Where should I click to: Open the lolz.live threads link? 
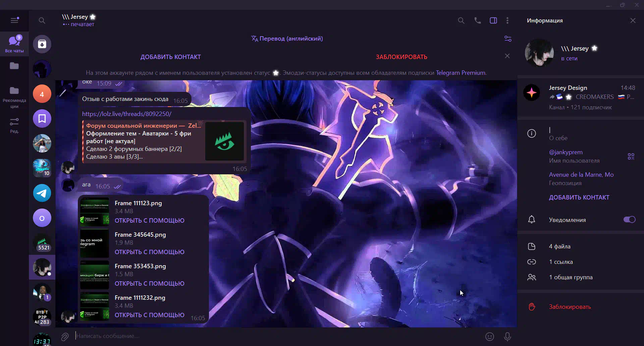[127, 114]
